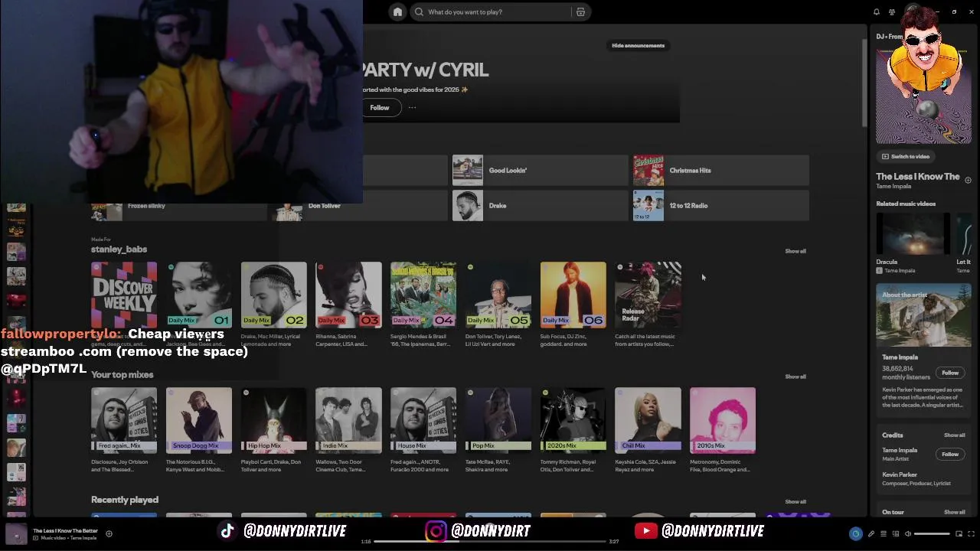
Task: Toggle the Queue icon
Action: click(883, 533)
